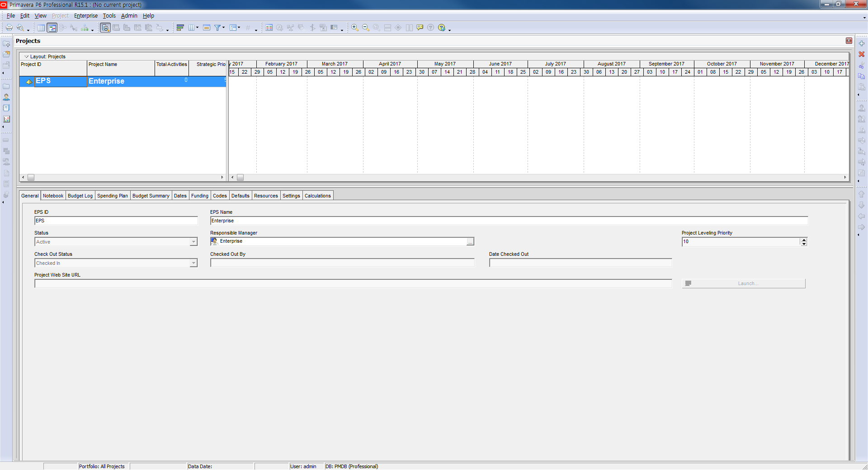The height and width of the screenshot is (470, 868).
Task: Click the project table horizontal scrollbar thumb
Action: (x=31, y=178)
